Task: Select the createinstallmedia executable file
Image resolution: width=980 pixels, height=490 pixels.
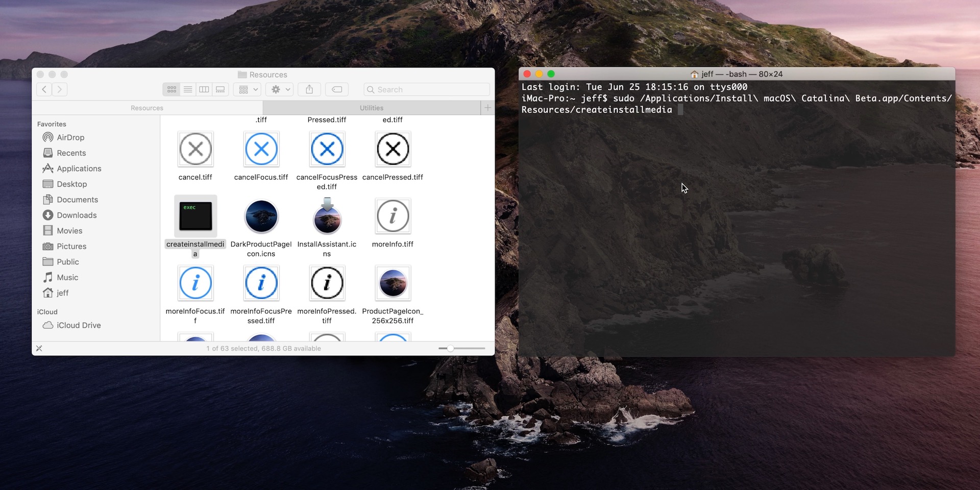Action: 195,216
